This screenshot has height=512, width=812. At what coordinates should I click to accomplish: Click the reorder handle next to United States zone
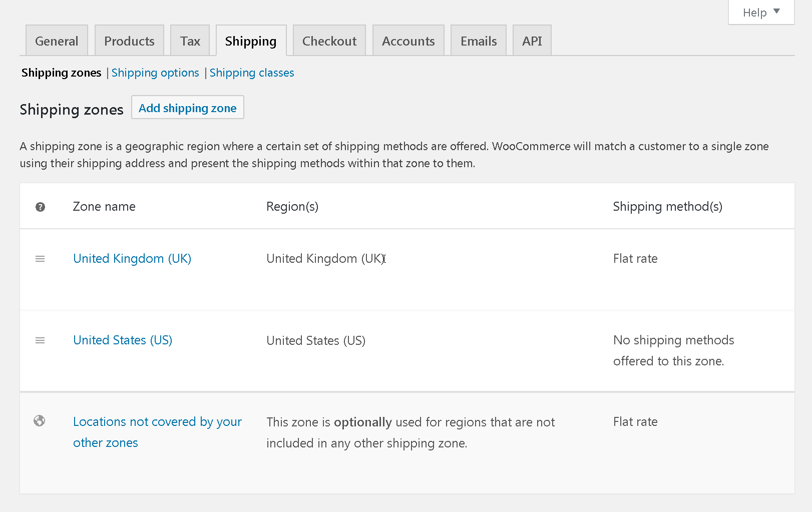40,340
